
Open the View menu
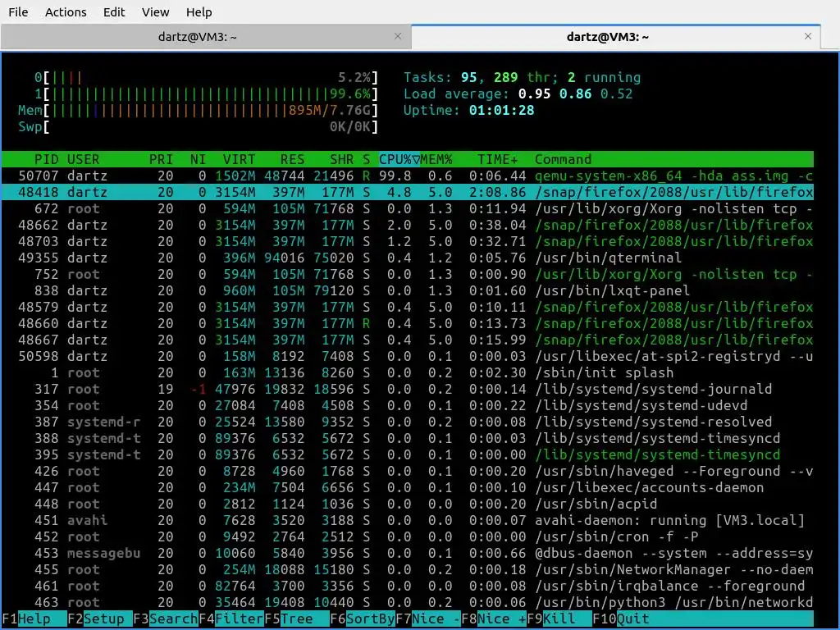pos(155,11)
